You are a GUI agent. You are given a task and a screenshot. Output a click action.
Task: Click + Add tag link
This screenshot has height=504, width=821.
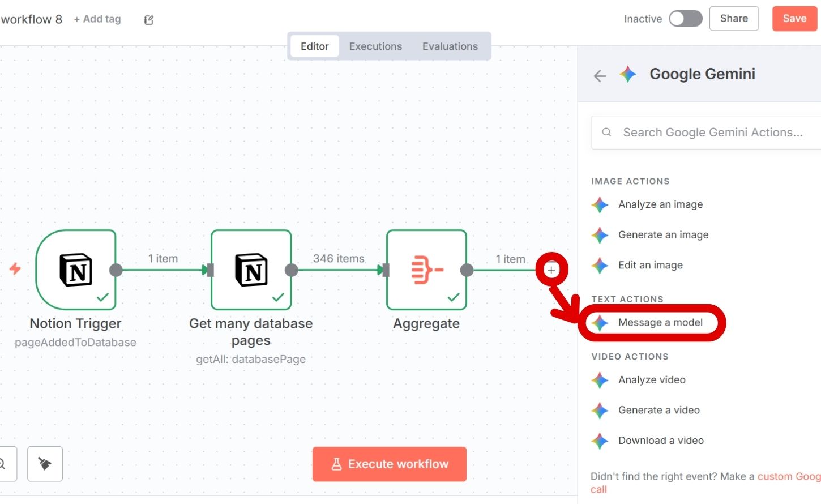tap(97, 19)
